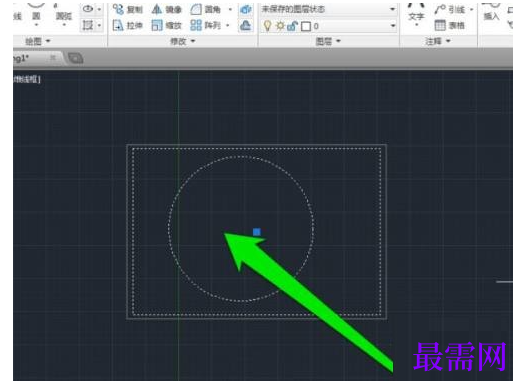
Task: Open the unsaved layer state dropdown
Action: (x=328, y=9)
